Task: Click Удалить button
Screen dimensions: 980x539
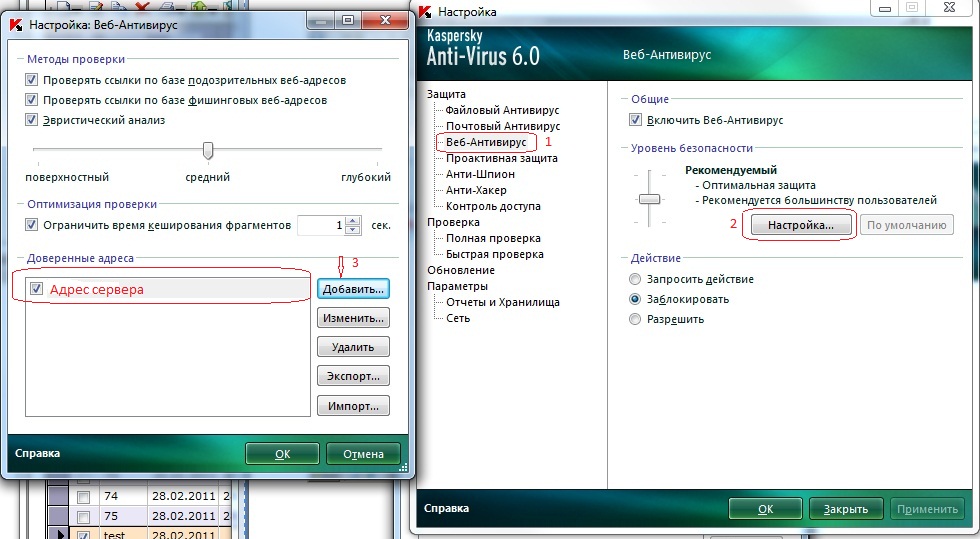Action: pos(353,347)
